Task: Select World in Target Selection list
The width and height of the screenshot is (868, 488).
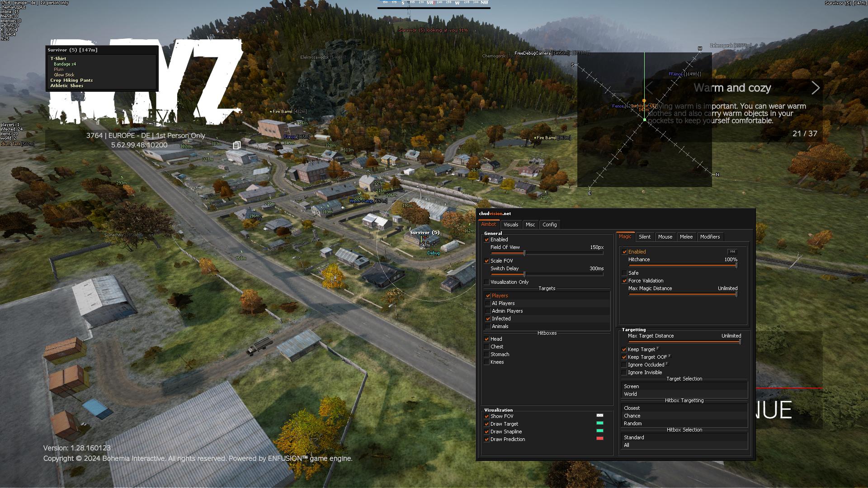Action: tap(630, 394)
